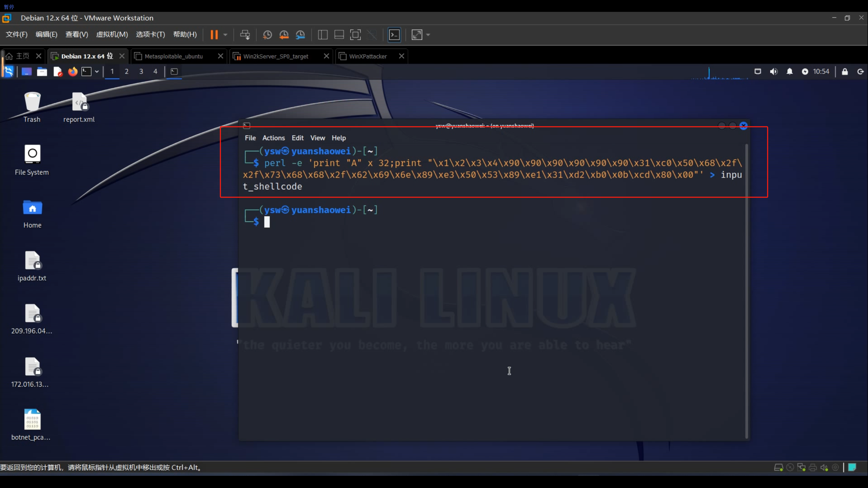Expand the stretch guest dropdown arrow
The image size is (868, 488).
pos(428,35)
